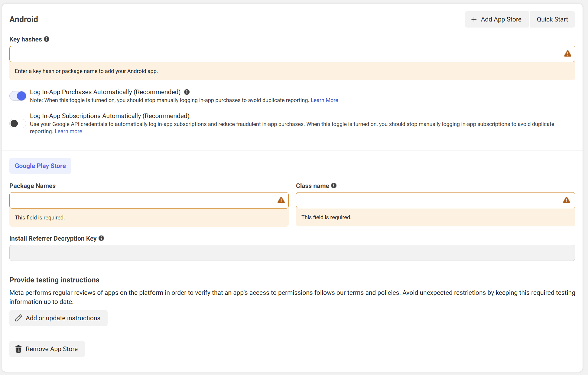Click the Key hashes info icon
Screen dimensions: 588x375
tap(47, 39)
